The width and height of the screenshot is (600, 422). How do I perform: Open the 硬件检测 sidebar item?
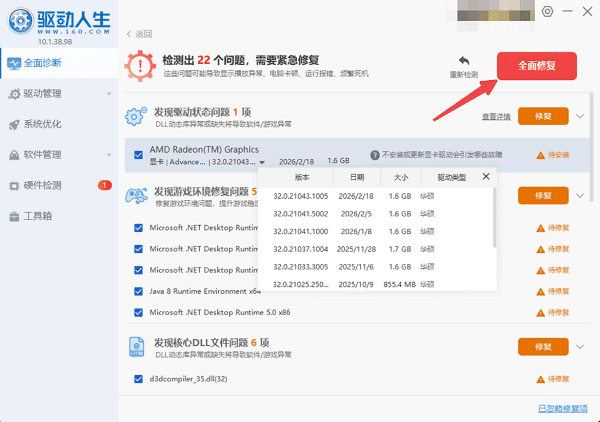(59, 186)
